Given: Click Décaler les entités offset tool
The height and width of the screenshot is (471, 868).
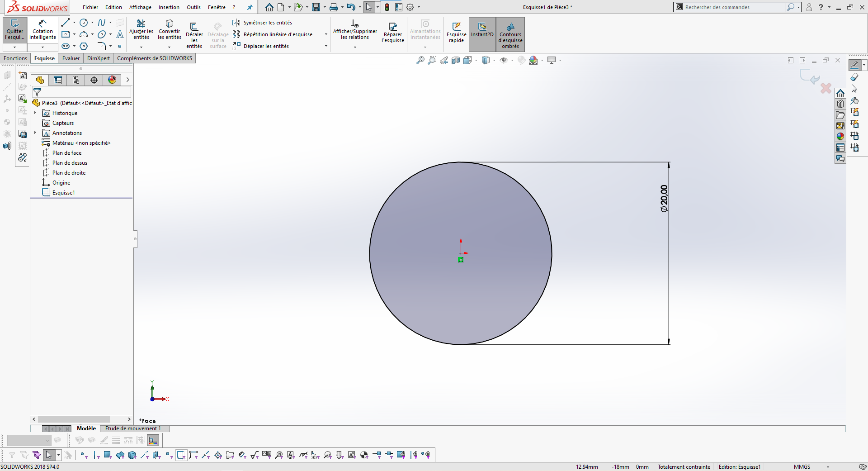Looking at the screenshot, I should pos(194,34).
